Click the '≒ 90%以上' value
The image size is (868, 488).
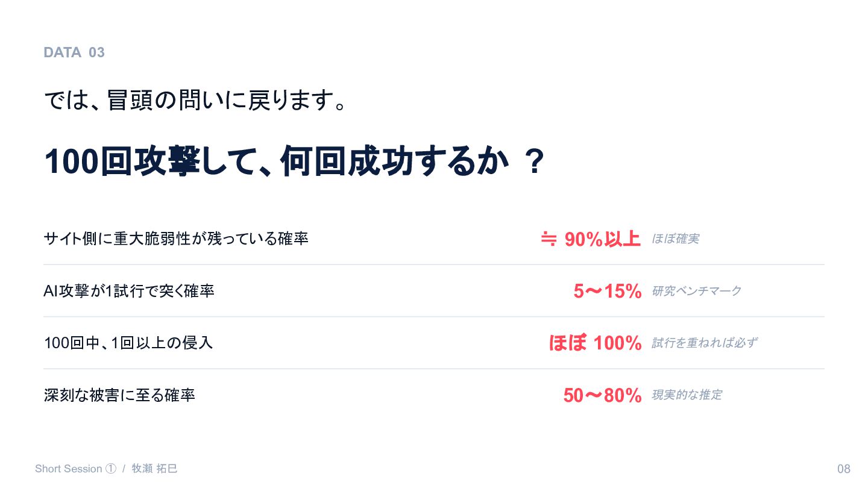(x=591, y=239)
